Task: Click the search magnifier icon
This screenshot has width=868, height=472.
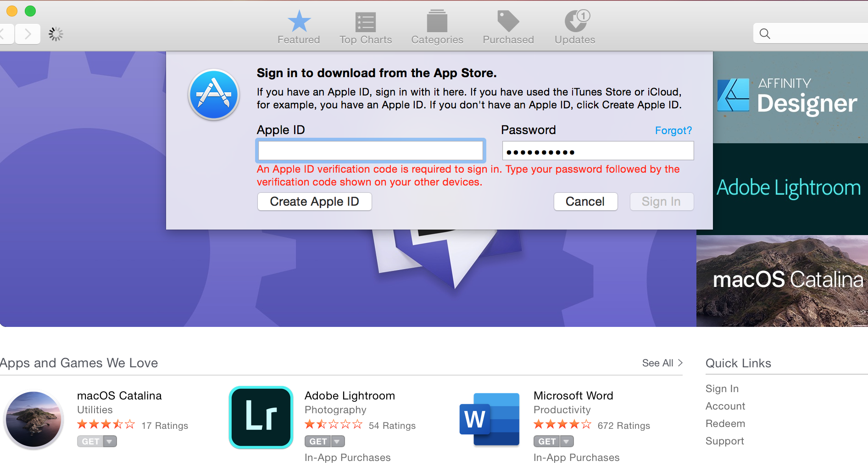Action: coord(765,34)
